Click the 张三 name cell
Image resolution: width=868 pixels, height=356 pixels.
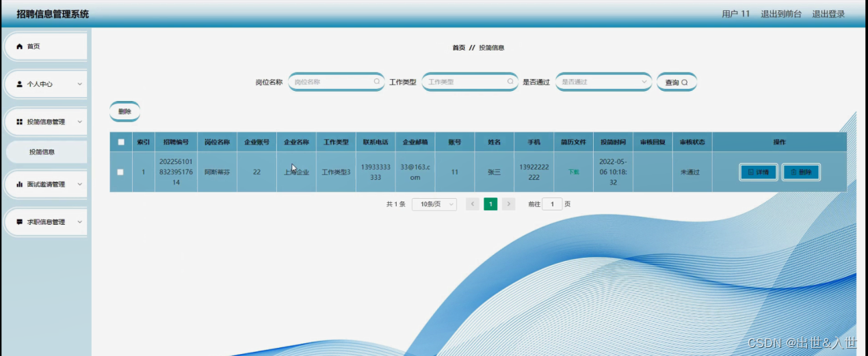(x=494, y=172)
